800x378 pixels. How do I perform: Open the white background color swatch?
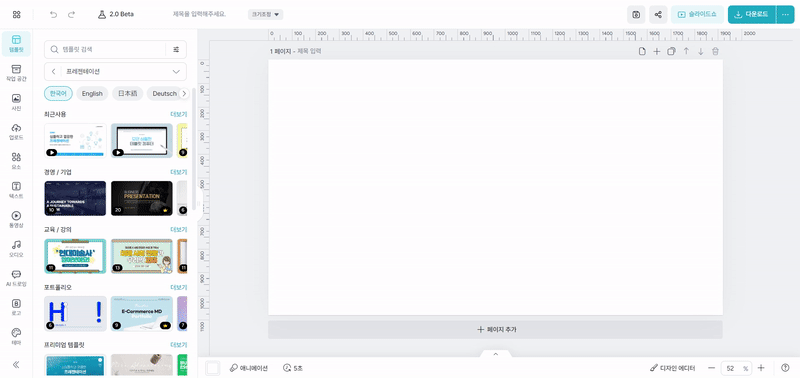coord(213,368)
